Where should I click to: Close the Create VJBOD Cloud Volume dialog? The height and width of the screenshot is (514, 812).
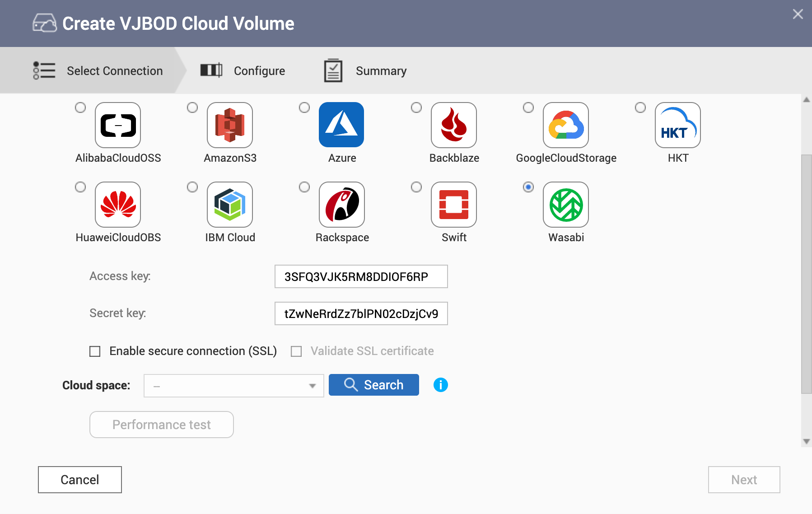coord(798,14)
